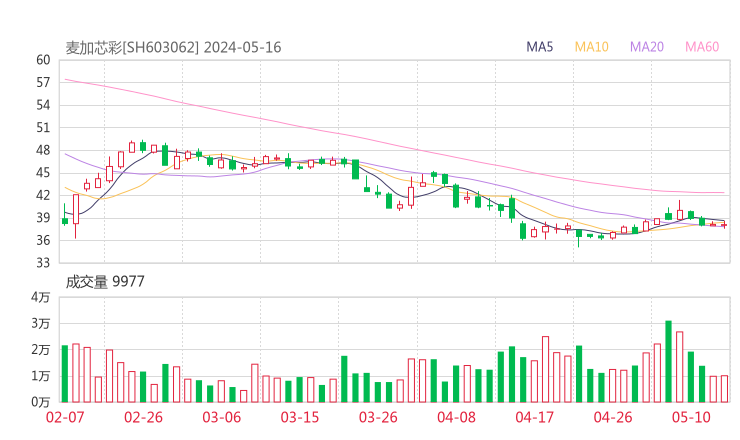Click the 04-08 date axis label
740x440 pixels.
pyautogui.click(x=456, y=417)
